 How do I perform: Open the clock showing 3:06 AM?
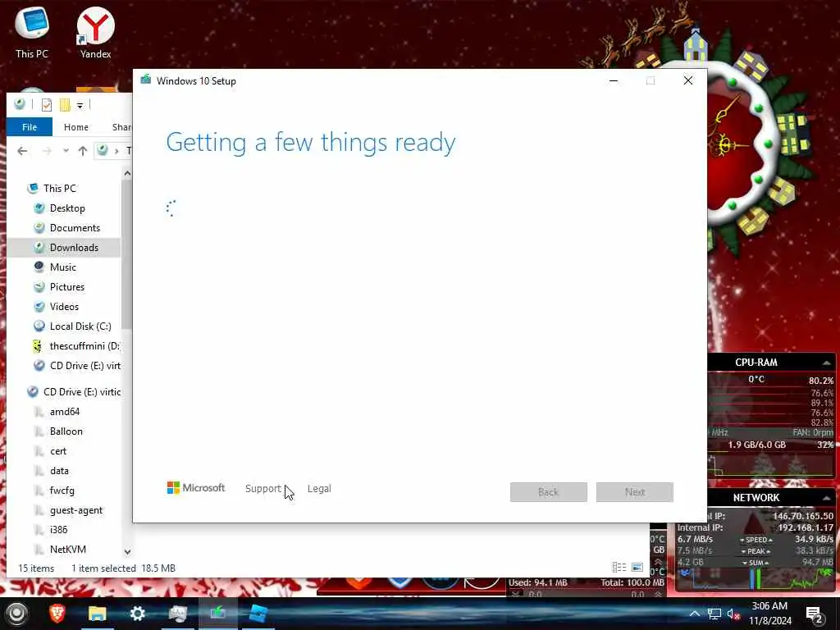point(769,614)
